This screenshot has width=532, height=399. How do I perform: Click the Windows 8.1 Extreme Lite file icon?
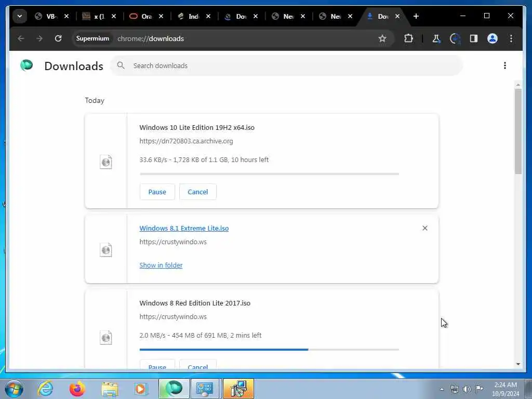pos(106,250)
